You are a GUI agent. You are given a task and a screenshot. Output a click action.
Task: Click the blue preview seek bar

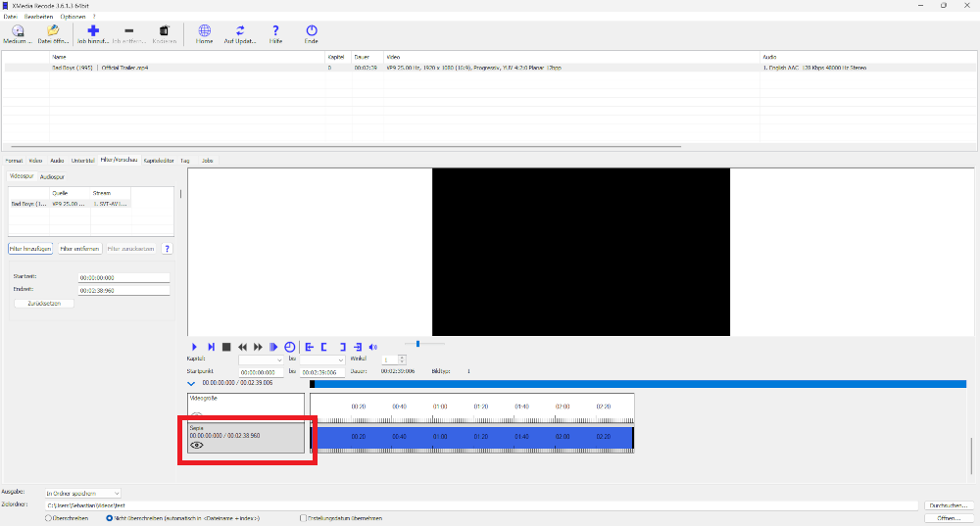pos(638,384)
